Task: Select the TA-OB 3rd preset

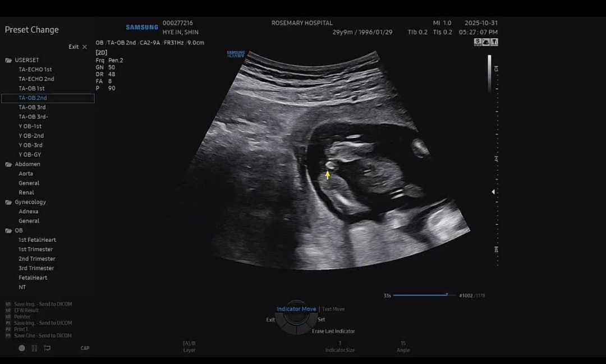Action: (x=32, y=107)
